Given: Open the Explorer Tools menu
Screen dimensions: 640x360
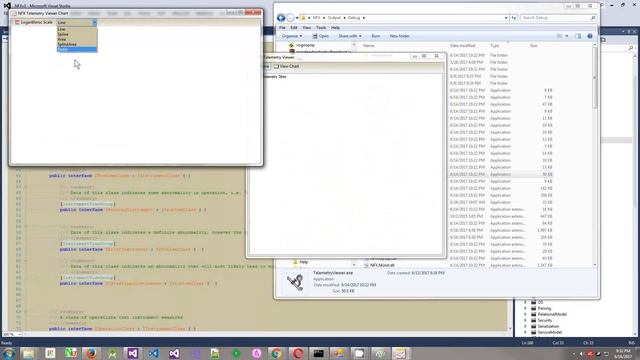Looking at the screenshot, I should 321,28.
